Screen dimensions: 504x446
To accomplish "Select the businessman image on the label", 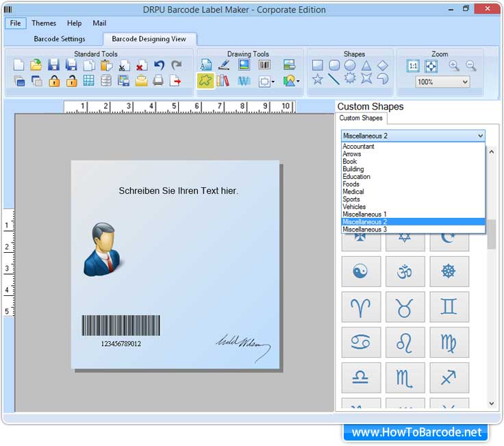I will click(x=103, y=249).
